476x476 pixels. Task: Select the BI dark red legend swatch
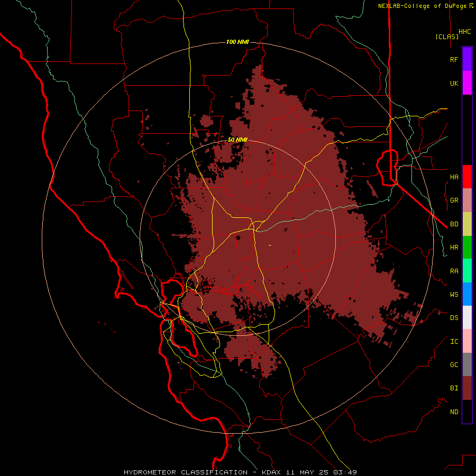point(467,388)
